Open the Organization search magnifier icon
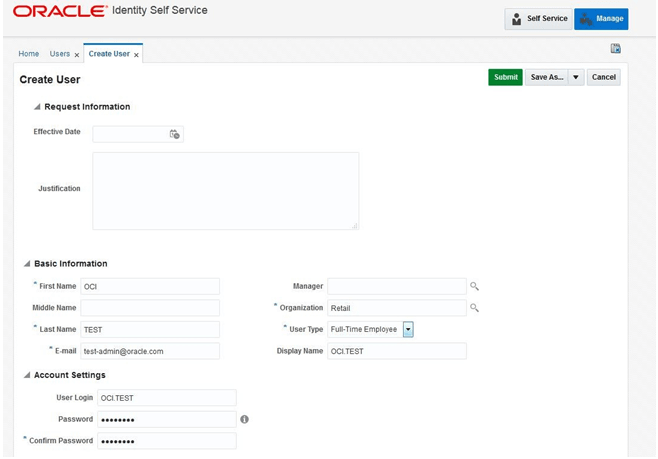This screenshot has height=459, width=658. [474, 308]
